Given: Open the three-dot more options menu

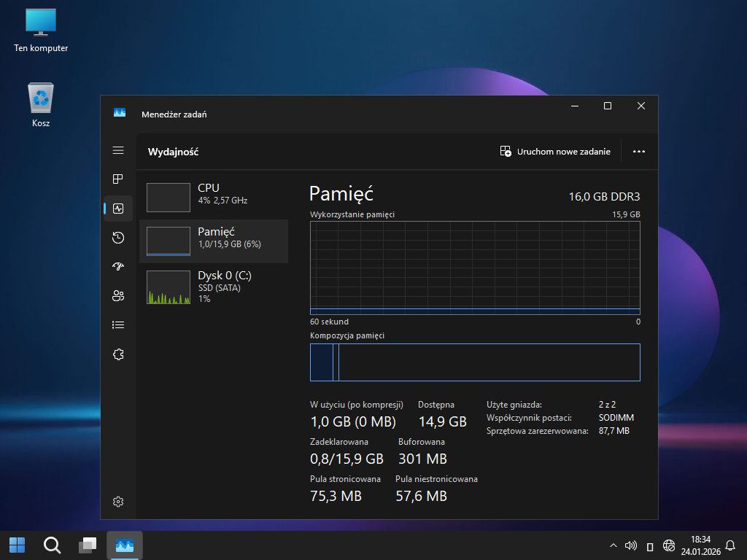Looking at the screenshot, I should tap(639, 152).
